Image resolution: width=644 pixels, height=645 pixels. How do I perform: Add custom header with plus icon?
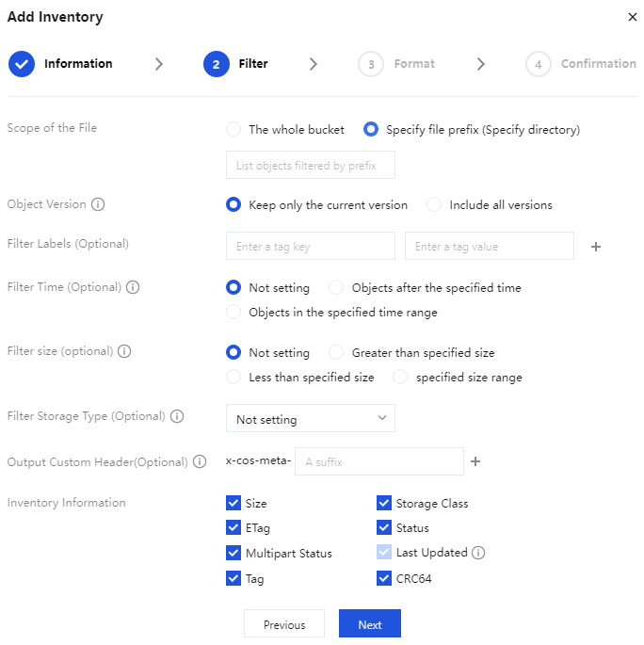(x=475, y=461)
